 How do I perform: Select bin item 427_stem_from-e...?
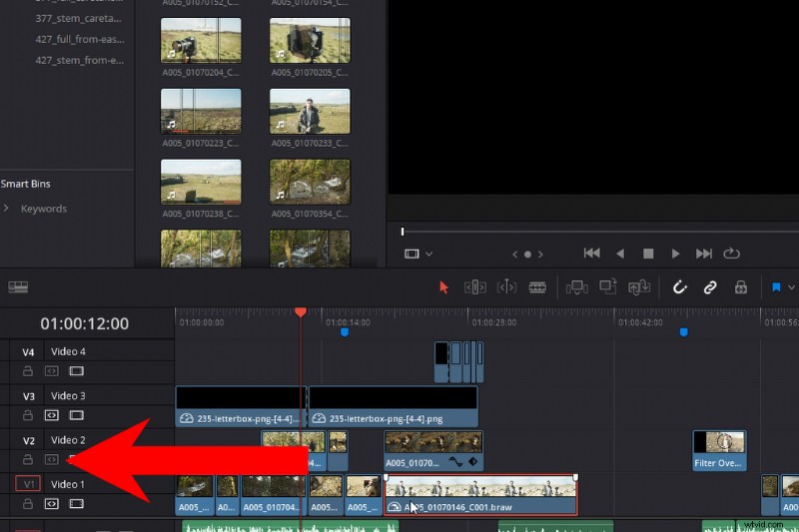coord(80,60)
